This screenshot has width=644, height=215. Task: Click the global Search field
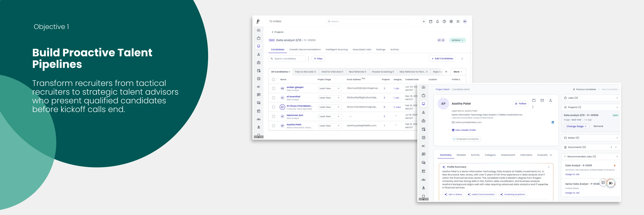coord(368,21)
